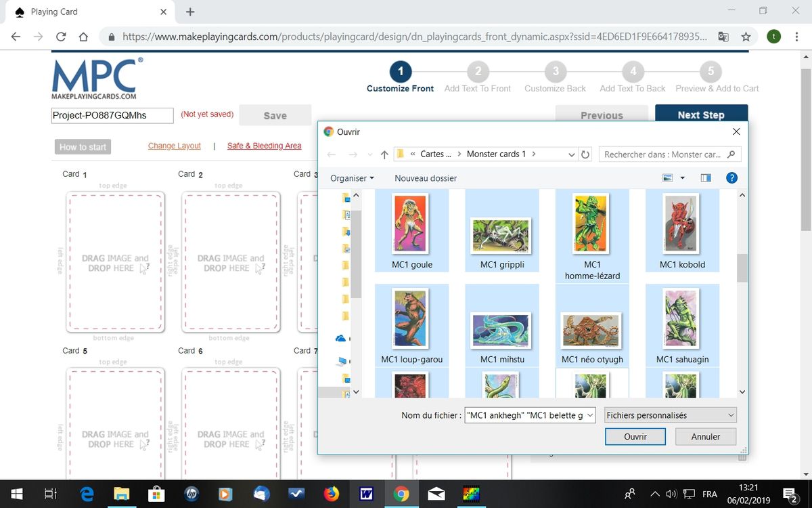This screenshot has width=812, height=508.
Task: Go to the browser home page
Action: 83,37
